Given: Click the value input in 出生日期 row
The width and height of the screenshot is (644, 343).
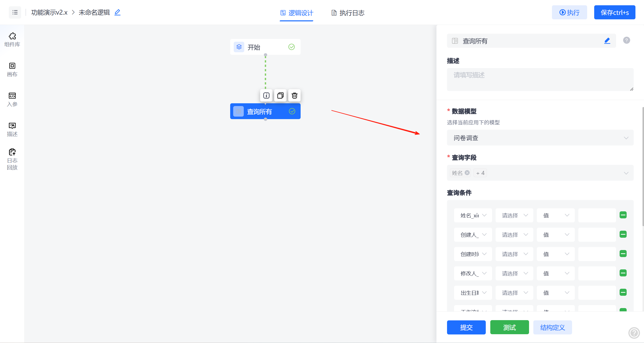Looking at the screenshot, I should (x=597, y=293).
